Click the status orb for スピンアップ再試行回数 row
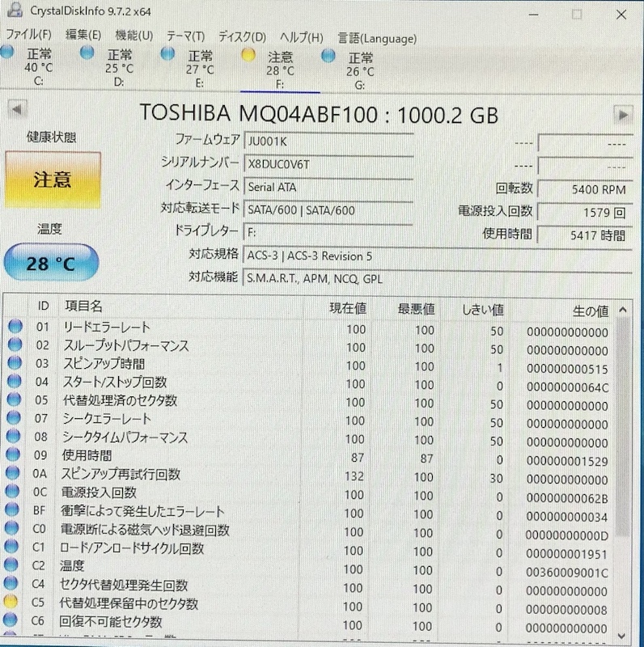The height and width of the screenshot is (647, 644). pyautogui.click(x=13, y=472)
